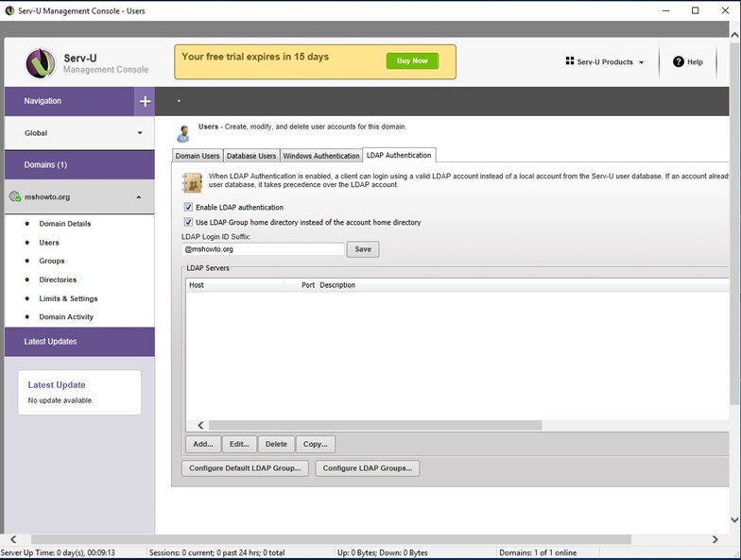This screenshot has width=741, height=560.
Task: Click the Serv-U logo icon
Action: click(x=40, y=63)
